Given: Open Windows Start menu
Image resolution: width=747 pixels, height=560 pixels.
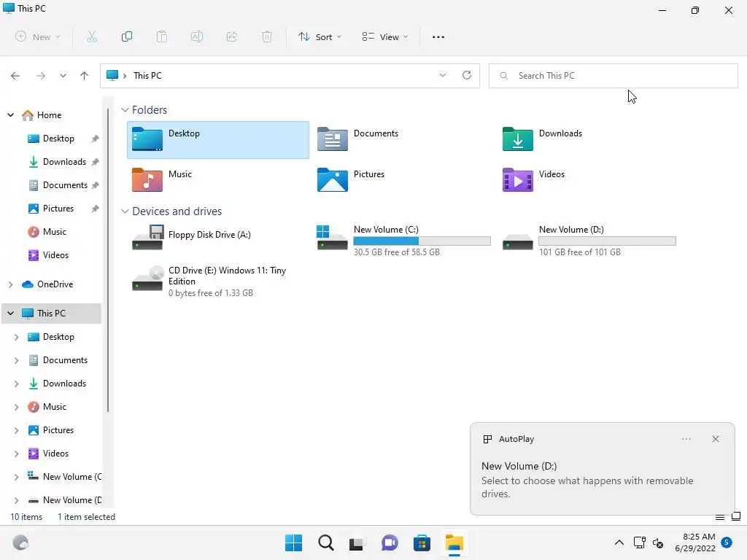Looking at the screenshot, I should [x=293, y=542].
